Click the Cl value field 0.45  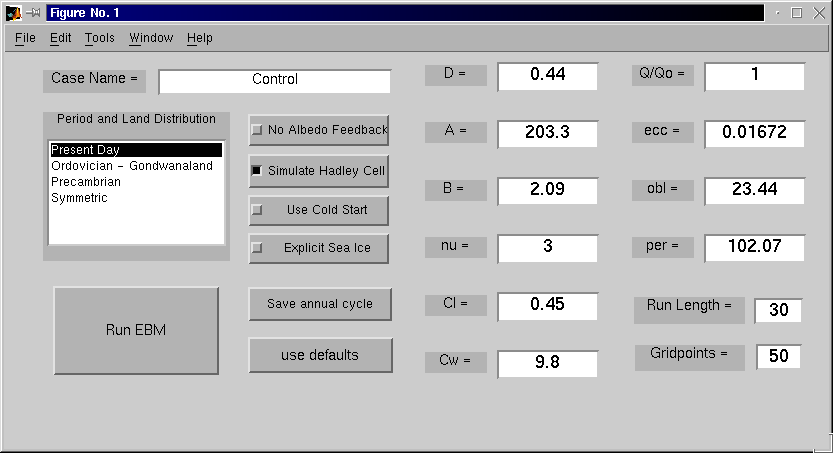tap(548, 306)
